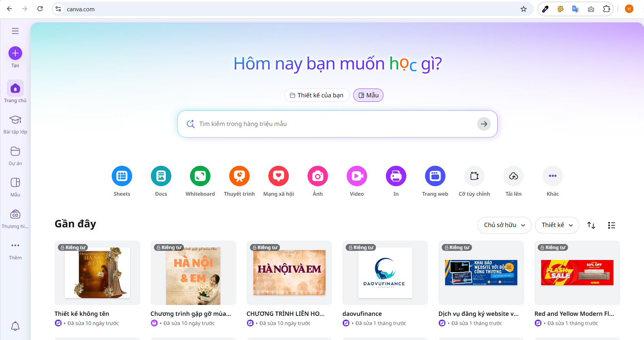The image size is (644, 340).
Task: Open the Thiết kế filter dropdown
Action: click(557, 225)
